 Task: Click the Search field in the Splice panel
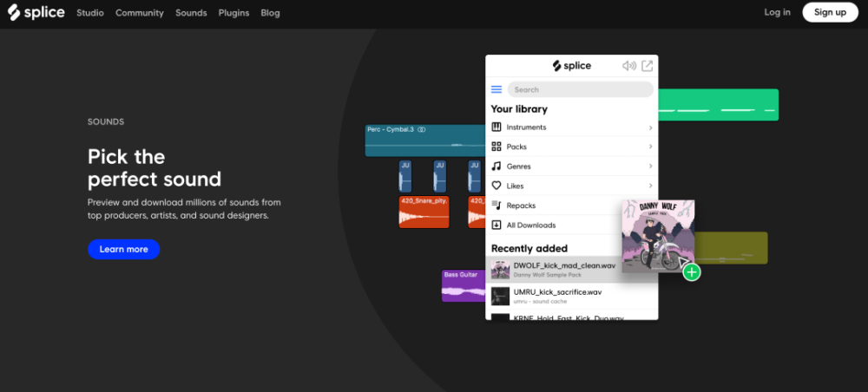click(x=580, y=89)
